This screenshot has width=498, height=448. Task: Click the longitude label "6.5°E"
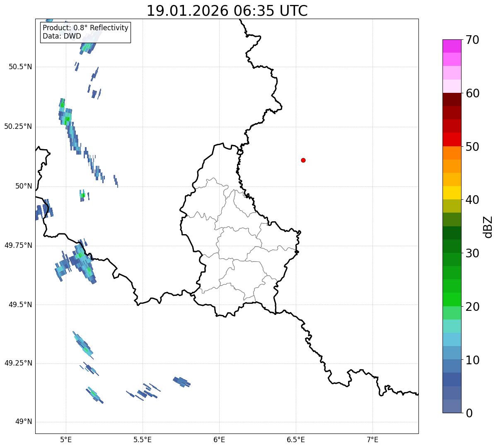pos(296,439)
